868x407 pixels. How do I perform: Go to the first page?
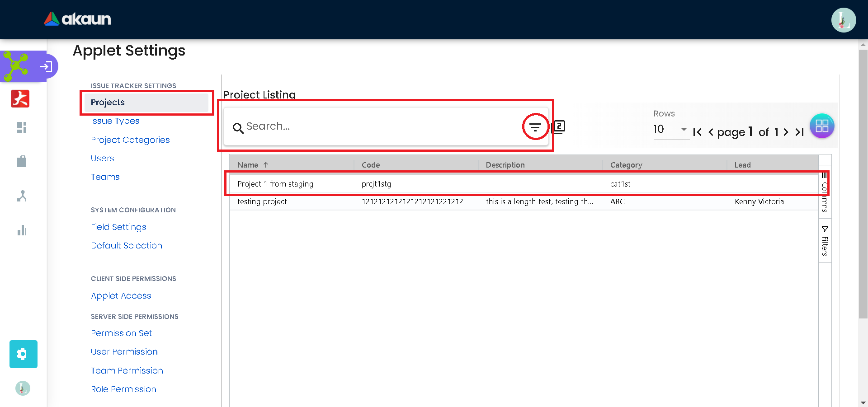(x=697, y=132)
